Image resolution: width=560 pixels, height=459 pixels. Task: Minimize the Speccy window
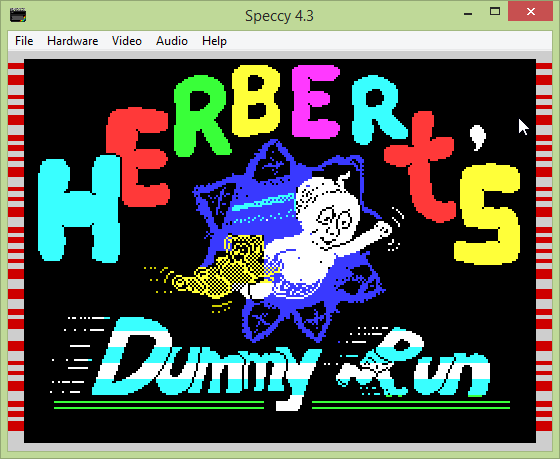[x=468, y=12]
